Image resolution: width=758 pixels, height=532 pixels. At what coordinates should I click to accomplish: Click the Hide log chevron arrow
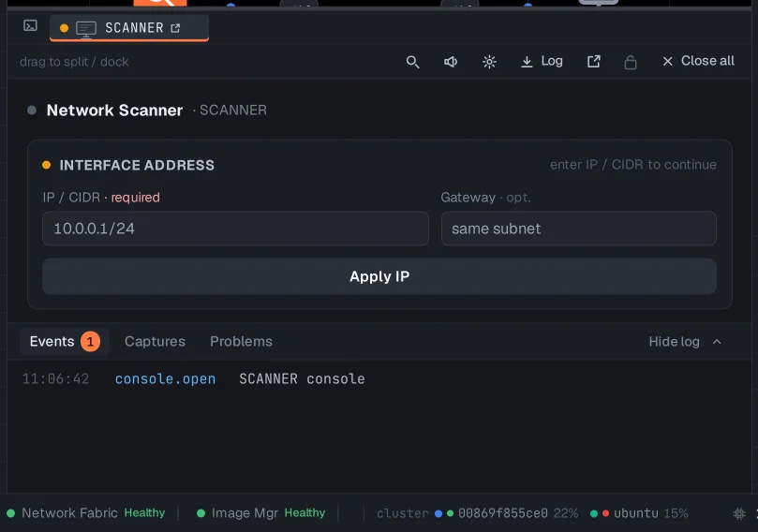717,342
